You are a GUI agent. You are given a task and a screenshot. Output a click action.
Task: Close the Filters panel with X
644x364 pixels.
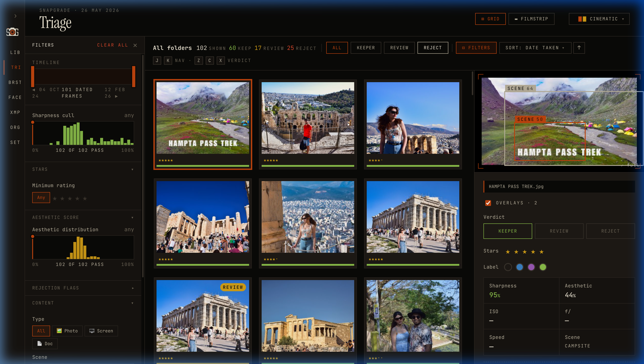click(x=135, y=45)
